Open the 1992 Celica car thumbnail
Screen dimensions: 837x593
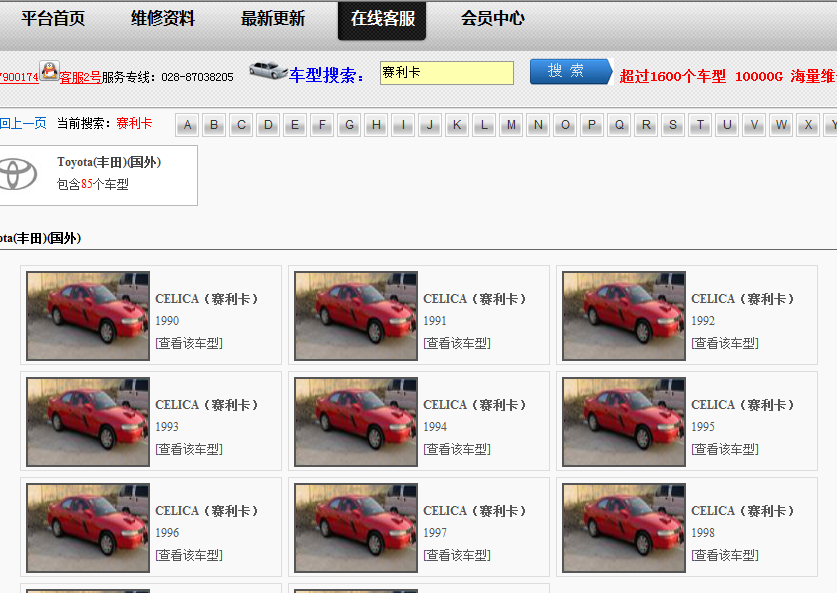[x=624, y=315]
